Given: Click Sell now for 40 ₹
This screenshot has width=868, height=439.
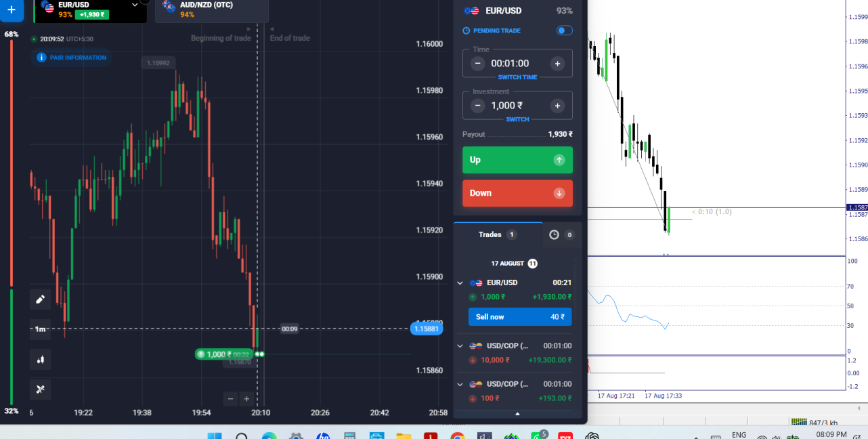Looking at the screenshot, I should coord(520,317).
